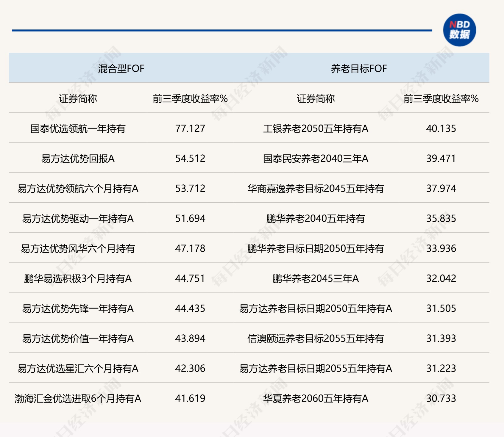This screenshot has height=437, width=504.
Task: Click 国泰民安养老2040三年A entry
Action: [x=316, y=159]
